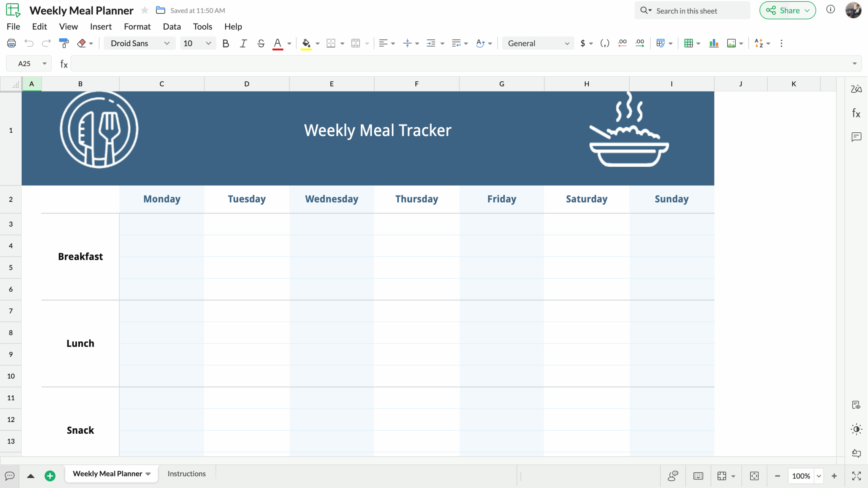Viewport: 868px width, 488px height.
Task: Add a new sheet with the plus button
Action: (x=50, y=475)
